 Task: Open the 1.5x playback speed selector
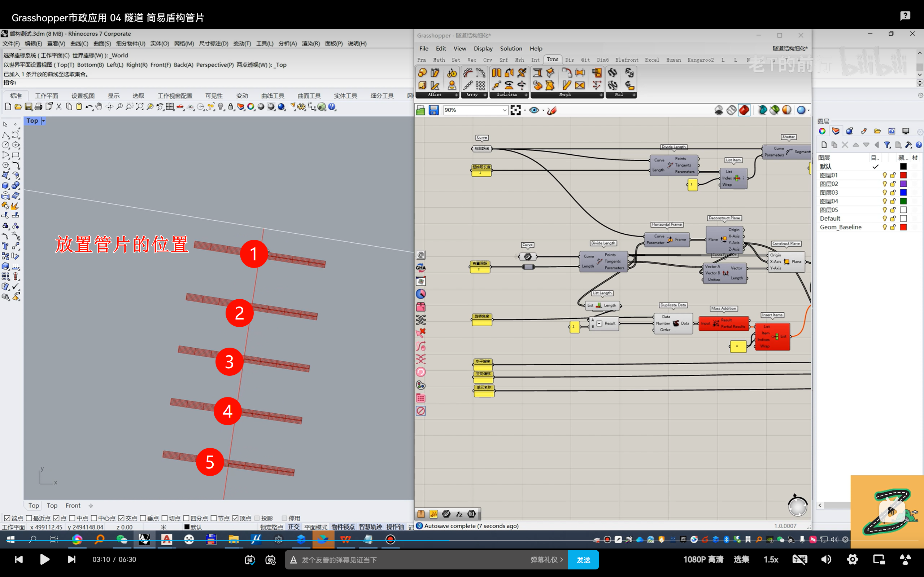coord(771,559)
